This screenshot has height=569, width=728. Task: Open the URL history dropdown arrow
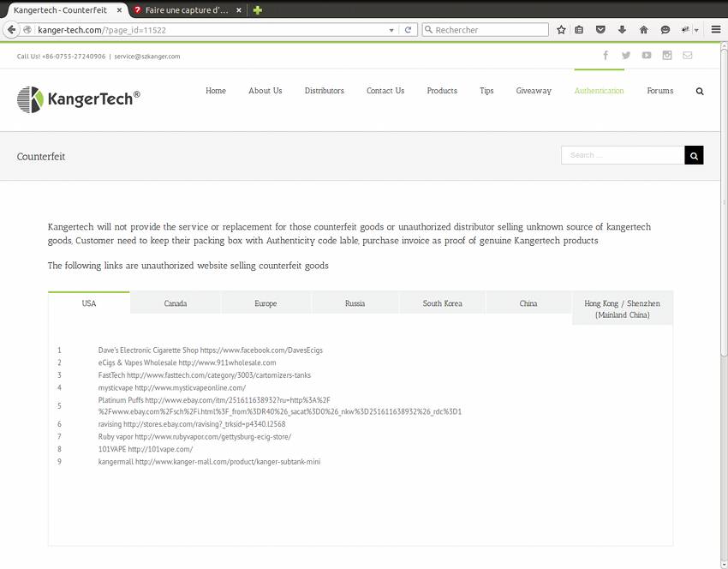[391, 30]
